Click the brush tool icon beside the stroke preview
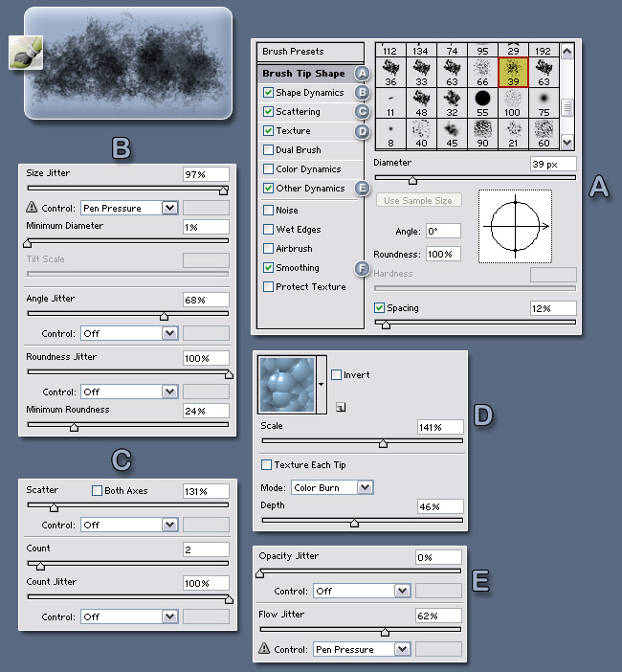Image resolution: width=622 pixels, height=672 pixels. click(24, 54)
